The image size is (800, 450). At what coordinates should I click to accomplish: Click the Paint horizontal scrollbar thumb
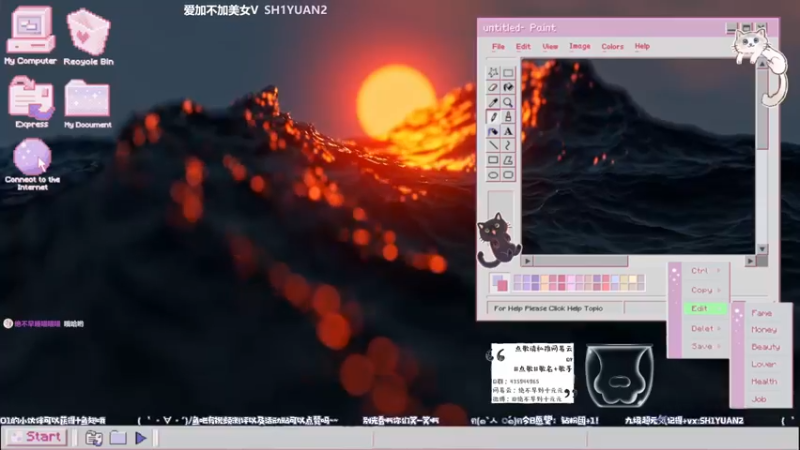pos(580,261)
